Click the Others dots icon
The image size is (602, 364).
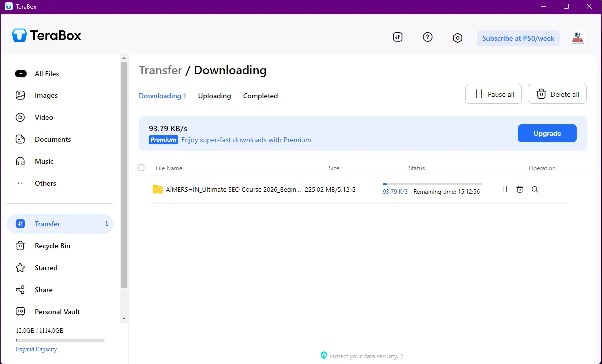click(20, 183)
